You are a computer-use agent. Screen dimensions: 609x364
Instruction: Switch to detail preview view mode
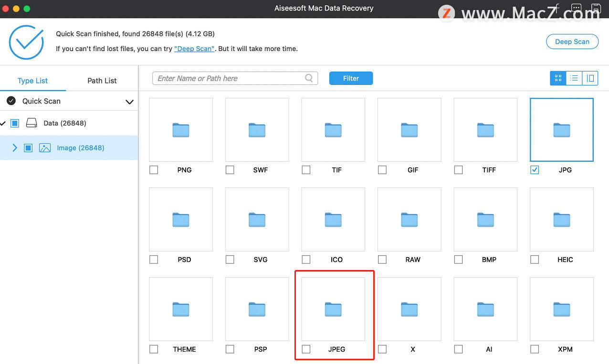[x=590, y=78]
